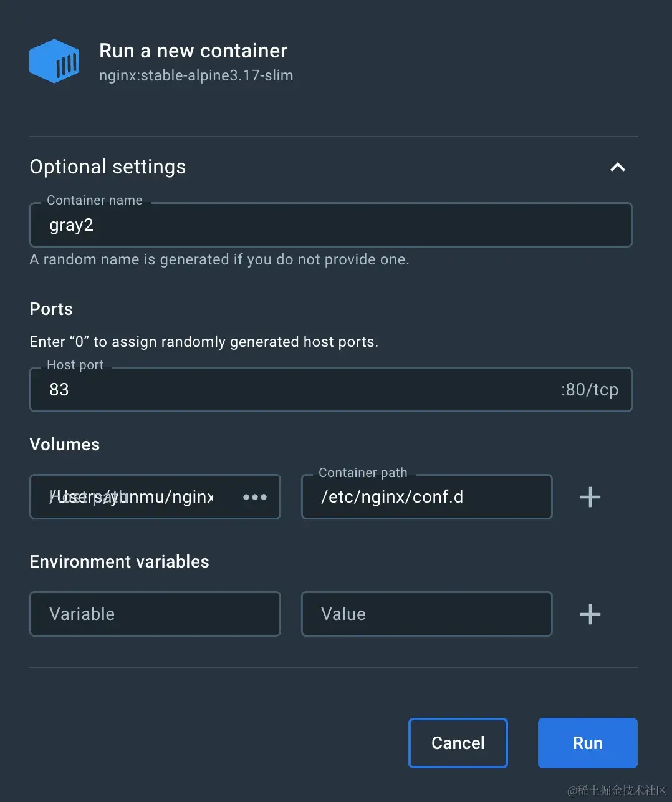Click the Ports section heading

click(51, 309)
